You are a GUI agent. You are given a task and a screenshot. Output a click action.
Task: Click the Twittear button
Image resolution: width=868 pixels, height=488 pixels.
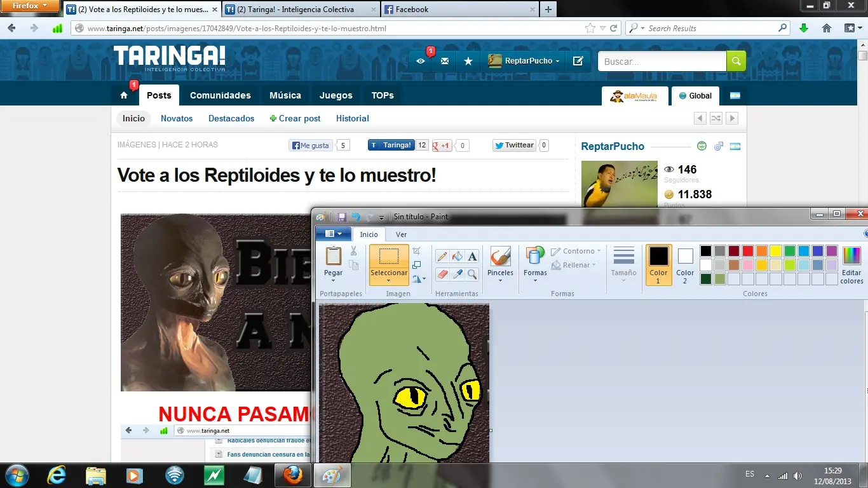tap(514, 146)
